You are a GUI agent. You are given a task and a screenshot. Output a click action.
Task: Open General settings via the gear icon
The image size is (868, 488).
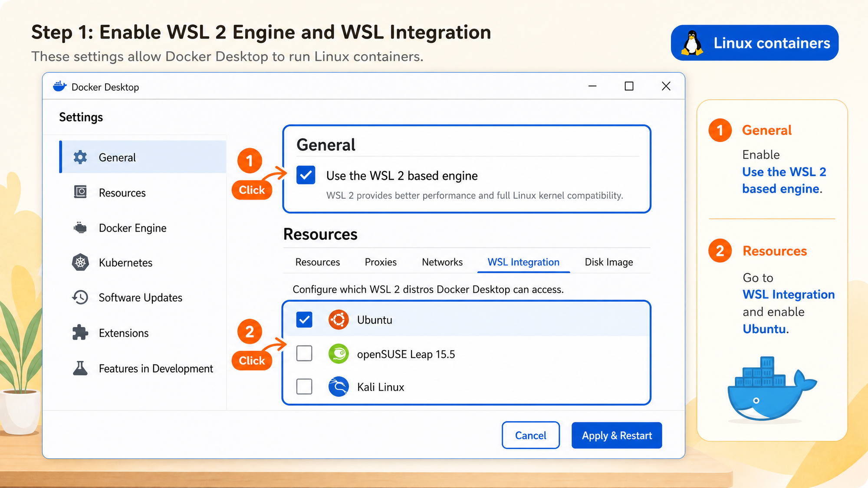click(x=80, y=157)
